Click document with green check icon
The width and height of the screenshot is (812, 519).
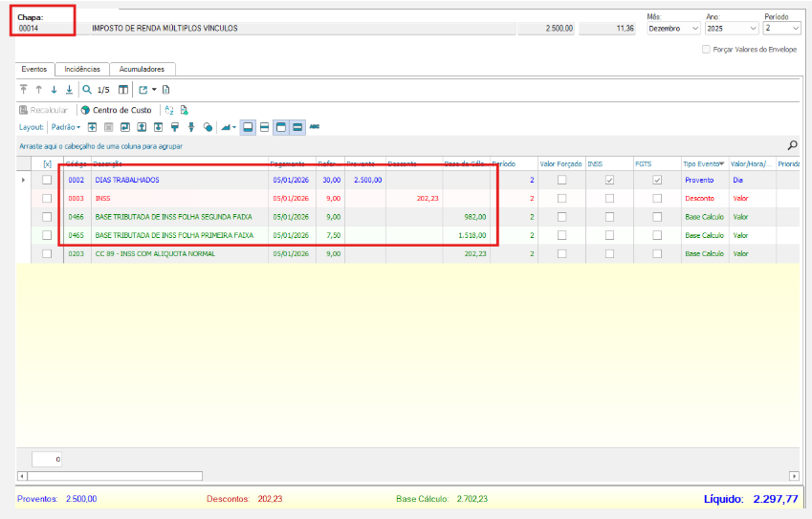[x=184, y=110]
